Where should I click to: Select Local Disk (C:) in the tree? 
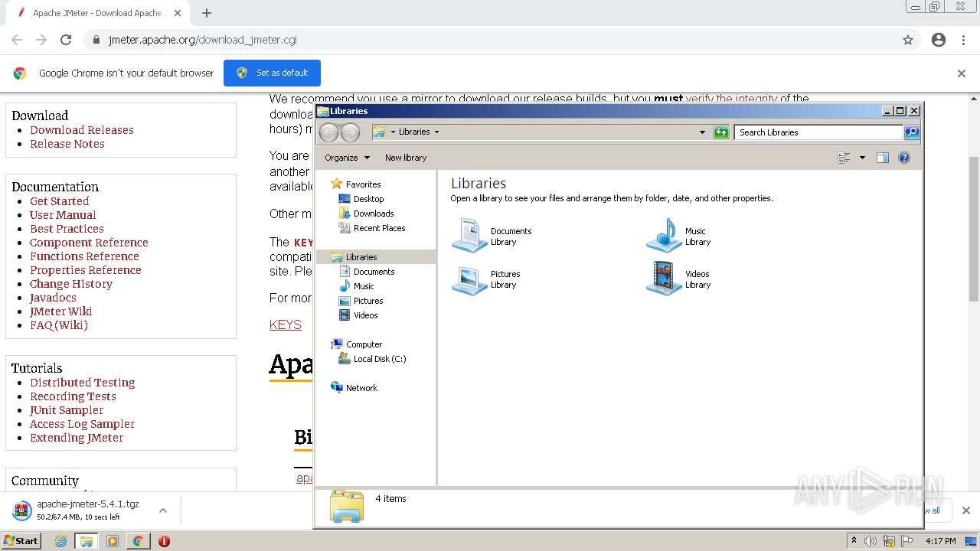380,359
